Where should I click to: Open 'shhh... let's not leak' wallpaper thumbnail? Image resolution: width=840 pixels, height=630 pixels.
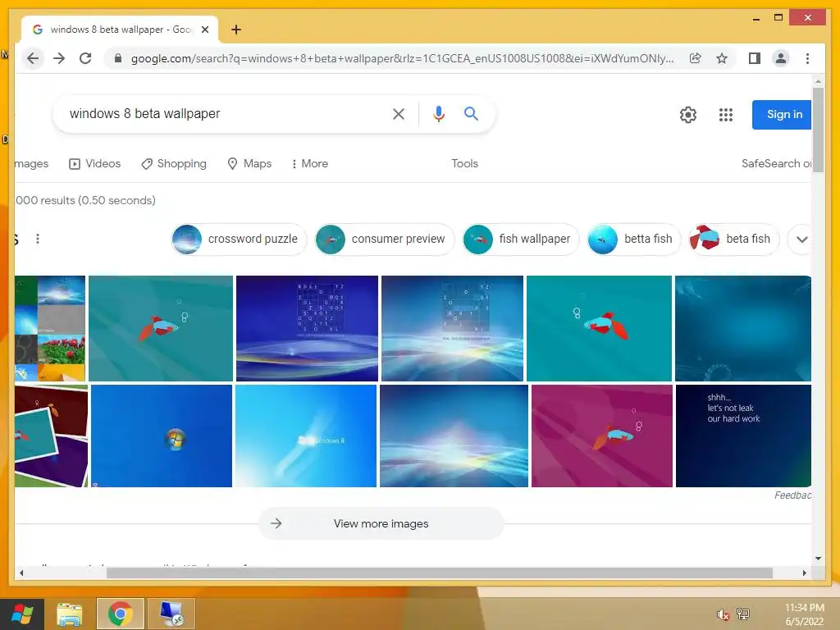coord(743,436)
